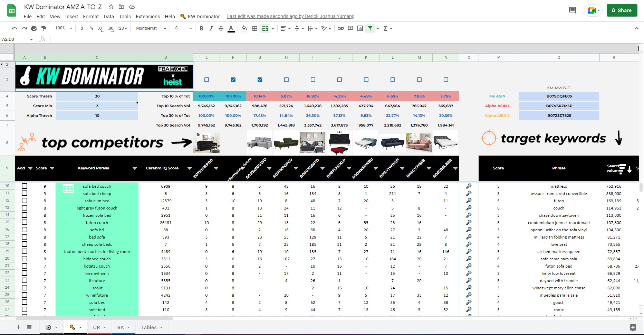The image size is (644, 335).
Task: Format as currency with dollar icon
Action: pos(82,28)
